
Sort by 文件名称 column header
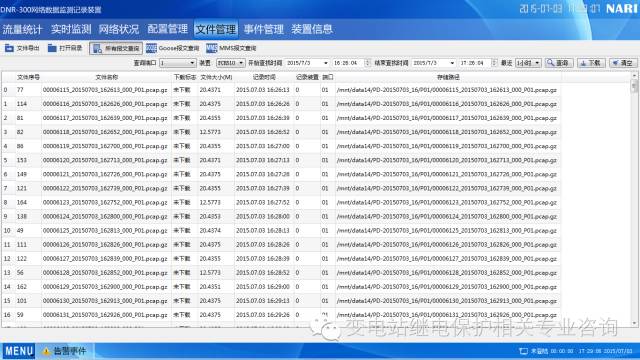point(106,77)
